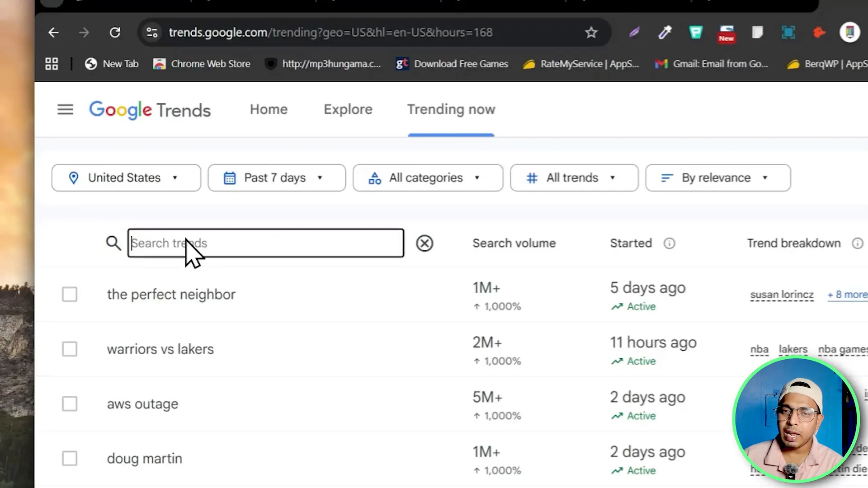Click the nba trend breakdown chip
The width and height of the screenshot is (868, 488).
pos(759,349)
